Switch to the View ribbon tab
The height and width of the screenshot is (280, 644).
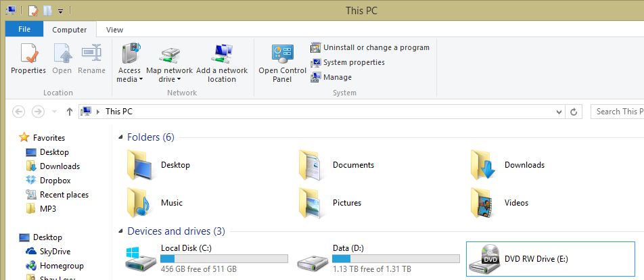click(x=114, y=30)
